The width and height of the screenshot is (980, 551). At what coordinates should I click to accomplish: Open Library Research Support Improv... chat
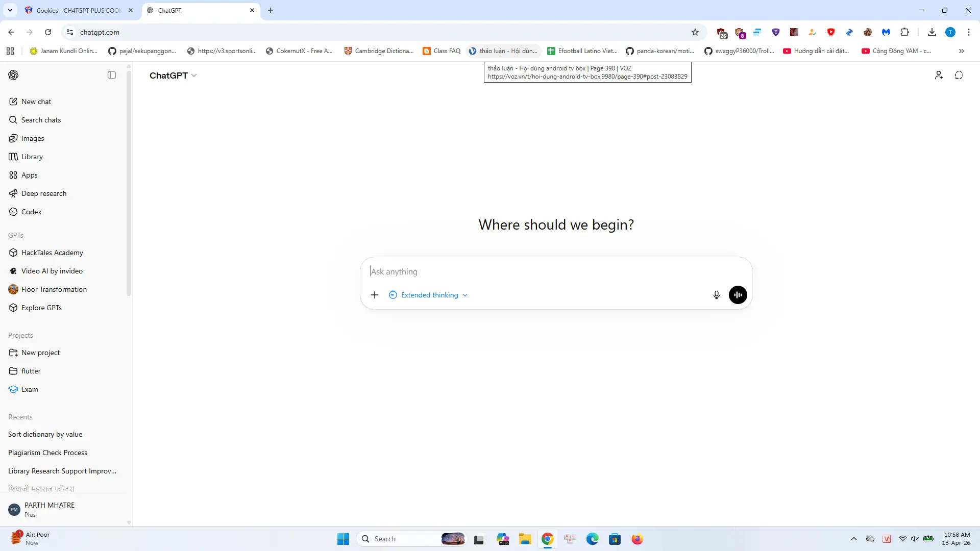(x=62, y=471)
